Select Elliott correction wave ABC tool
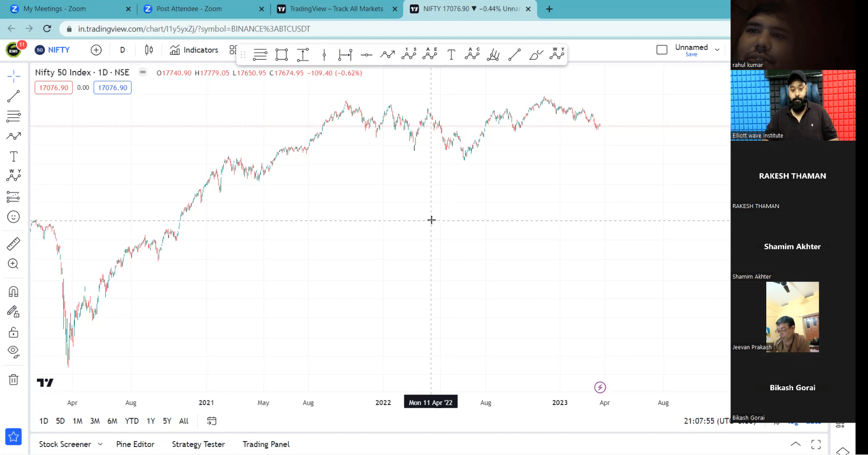Image resolution: width=868 pixels, height=455 pixels. point(472,54)
